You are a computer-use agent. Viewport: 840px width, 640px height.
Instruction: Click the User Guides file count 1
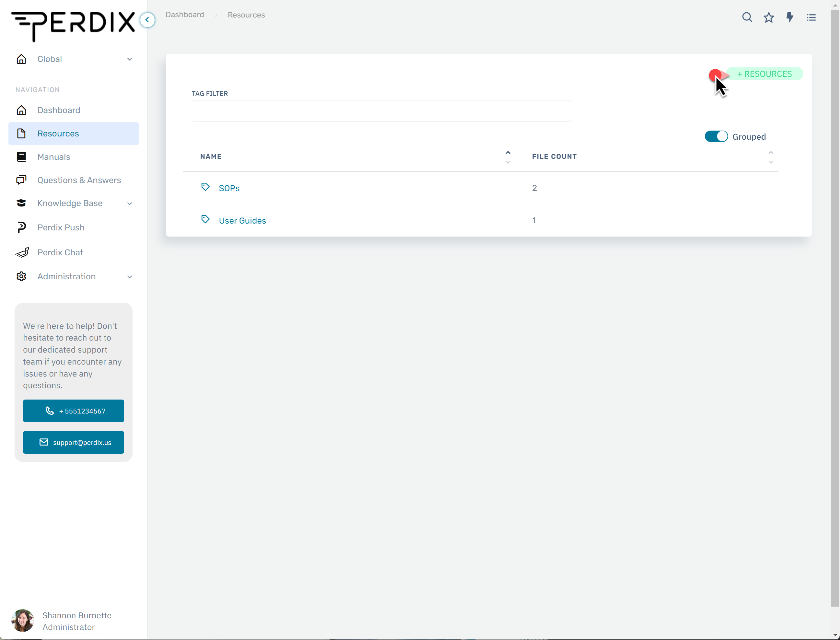(x=534, y=220)
